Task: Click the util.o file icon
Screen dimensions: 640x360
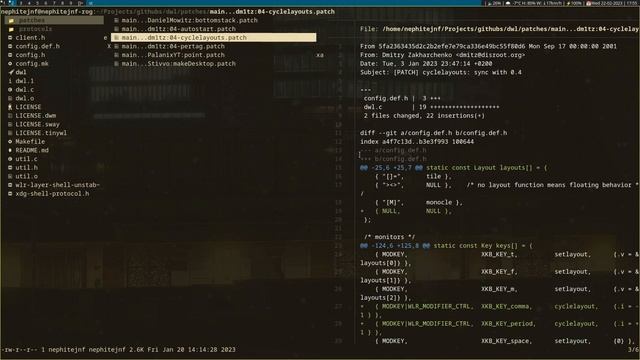Action: [10, 176]
